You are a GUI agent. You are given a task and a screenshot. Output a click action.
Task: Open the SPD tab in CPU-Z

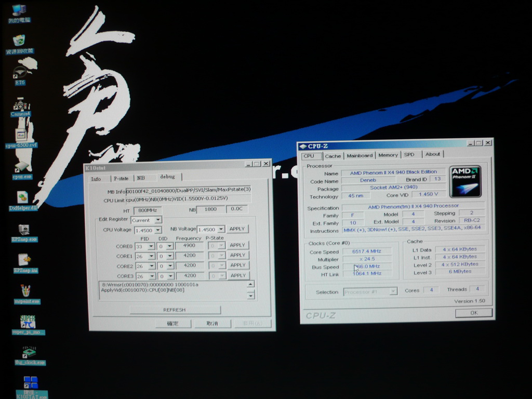pos(409,154)
